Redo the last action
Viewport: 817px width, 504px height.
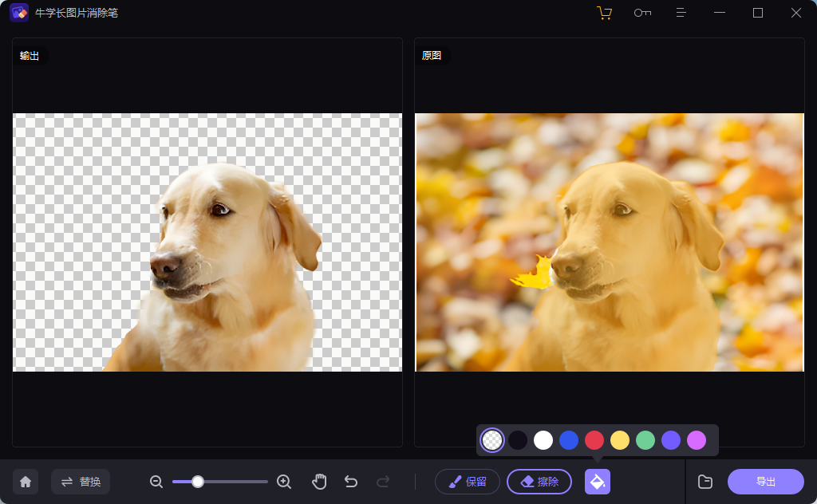pos(383,482)
